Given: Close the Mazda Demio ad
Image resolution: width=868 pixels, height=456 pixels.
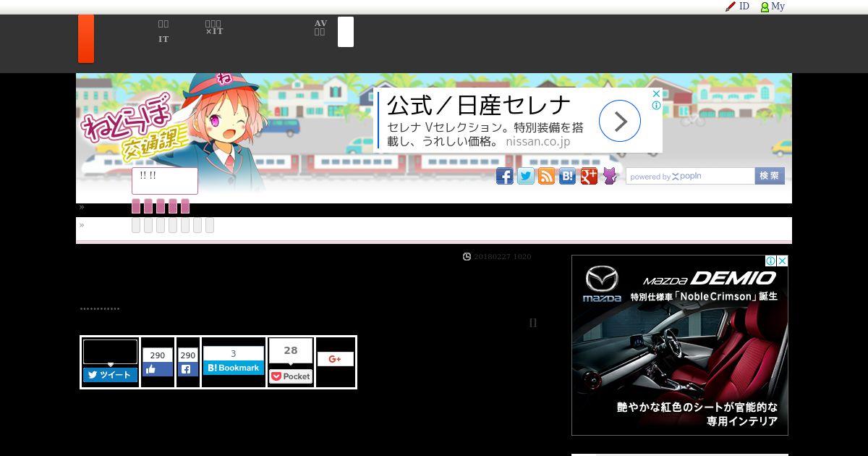Looking at the screenshot, I should [782, 261].
